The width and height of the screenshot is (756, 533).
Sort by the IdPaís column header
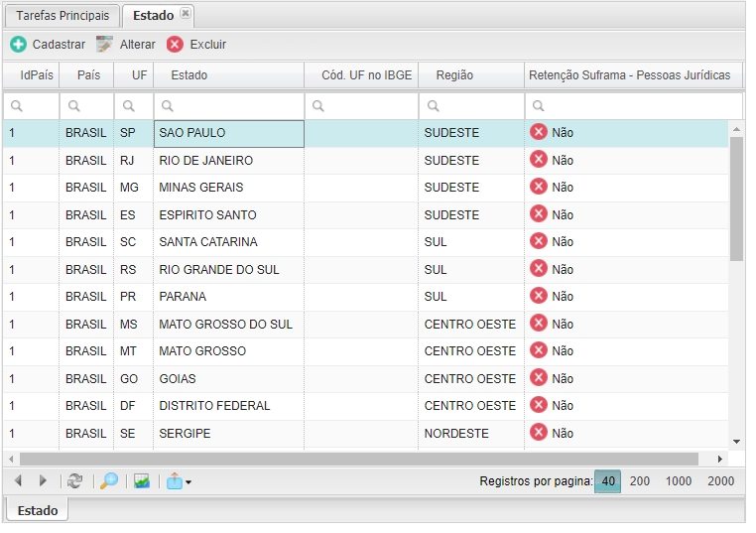[x=32, y=75]
